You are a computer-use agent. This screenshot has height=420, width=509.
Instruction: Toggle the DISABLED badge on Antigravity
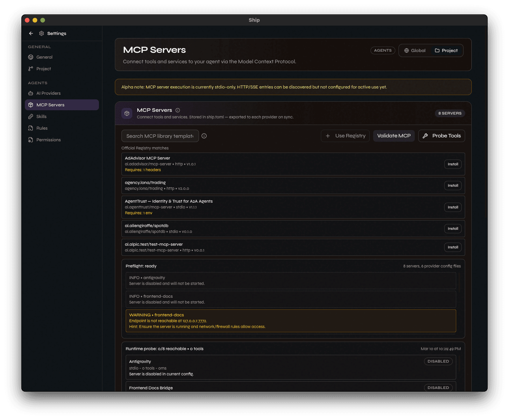tap(438, 361)
